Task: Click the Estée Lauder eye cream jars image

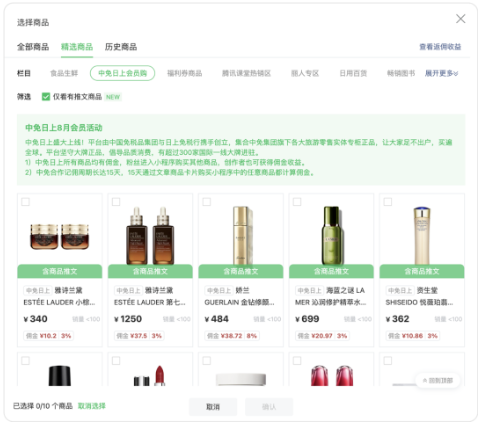Action: 60,236
